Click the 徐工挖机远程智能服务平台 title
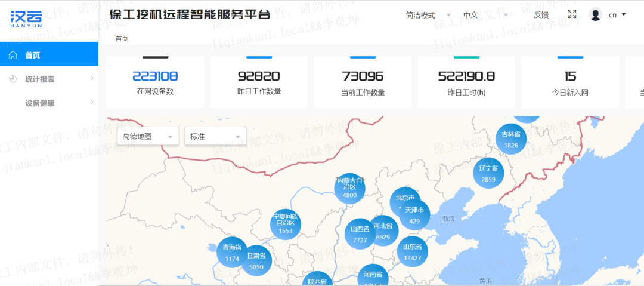644x286 pixels. (190, 14)
